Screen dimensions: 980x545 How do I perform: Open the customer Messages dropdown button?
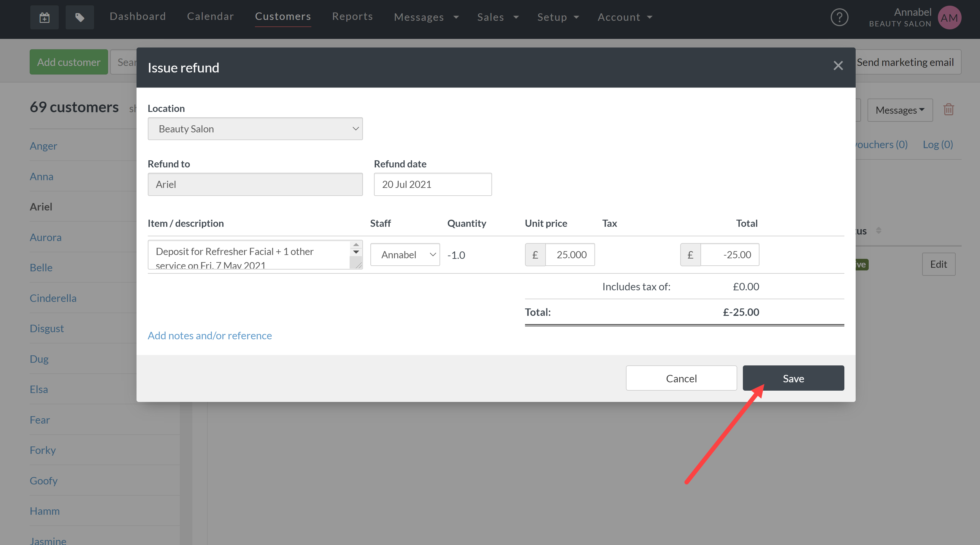[900, 110]
